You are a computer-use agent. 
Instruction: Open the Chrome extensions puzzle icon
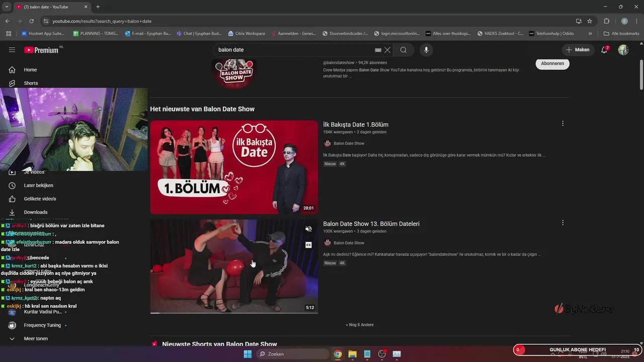point(606,21)
